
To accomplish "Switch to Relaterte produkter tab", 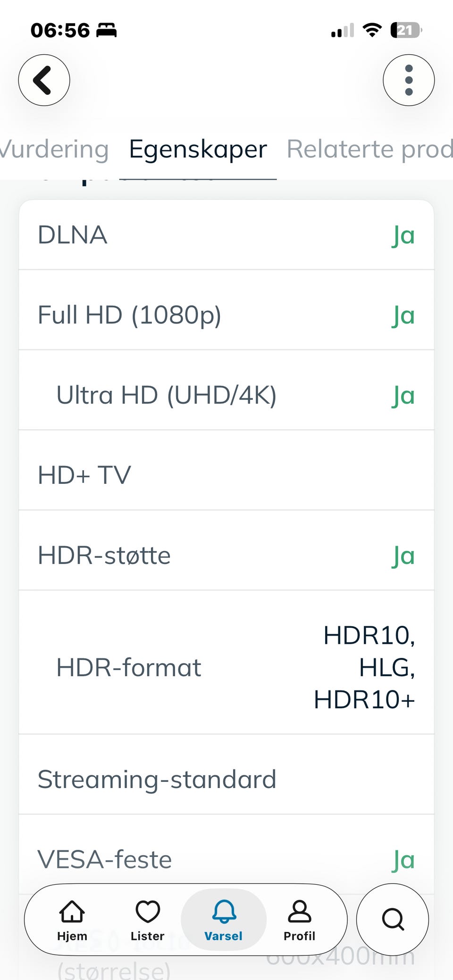I will pos(369,149).
